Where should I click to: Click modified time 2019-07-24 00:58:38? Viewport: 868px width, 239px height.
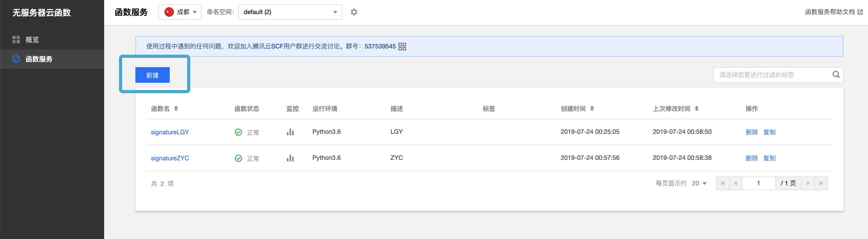tap(682, 158)
